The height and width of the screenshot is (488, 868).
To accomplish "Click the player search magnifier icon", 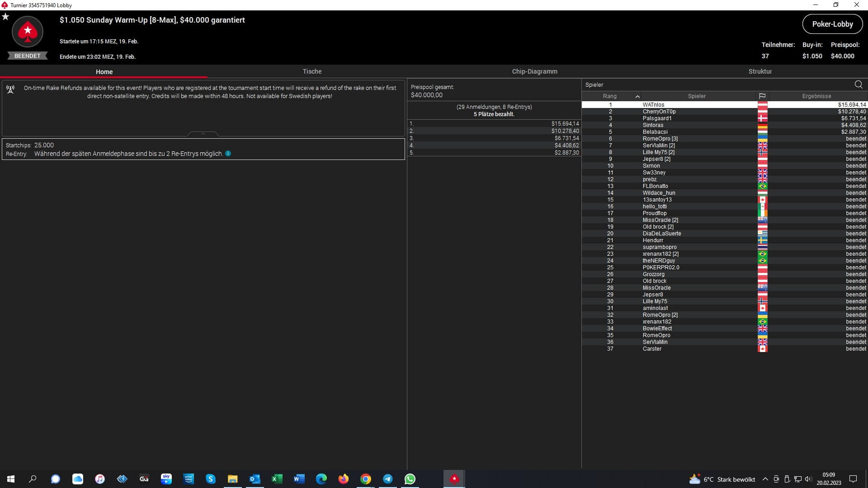I will click(x=858, y=84).
